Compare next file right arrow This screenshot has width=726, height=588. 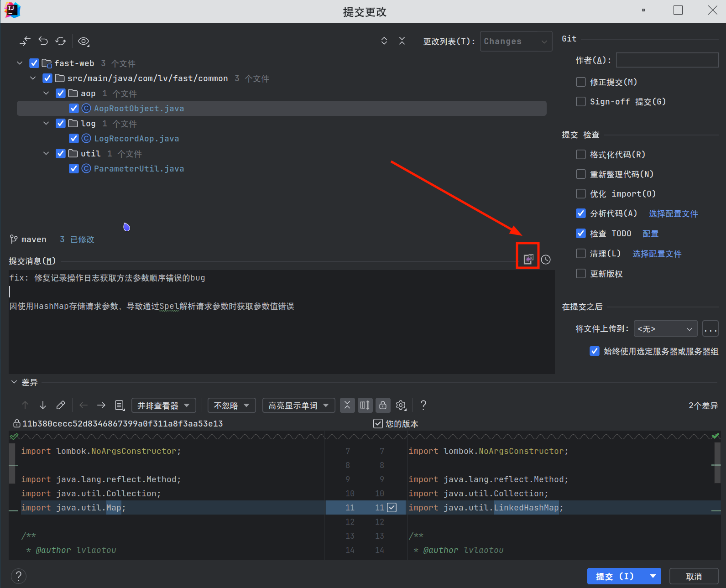(x=101, y=405)
